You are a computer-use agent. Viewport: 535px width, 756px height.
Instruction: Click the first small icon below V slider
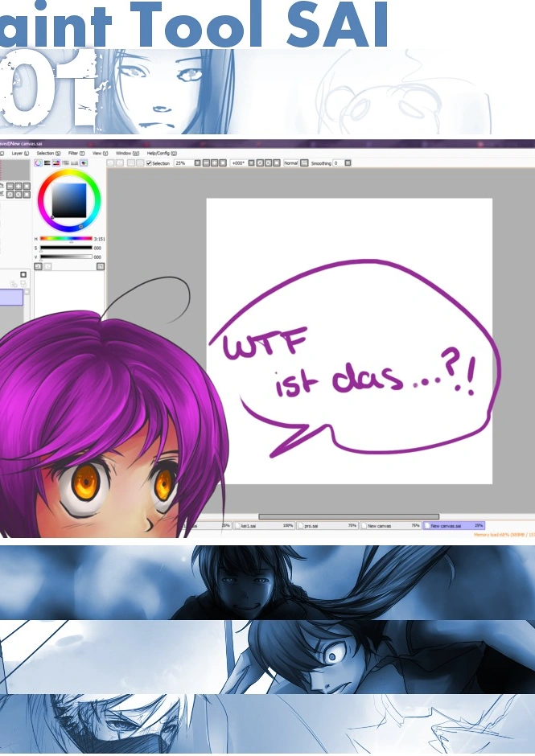pyautogui.click(x=38, y=266)
